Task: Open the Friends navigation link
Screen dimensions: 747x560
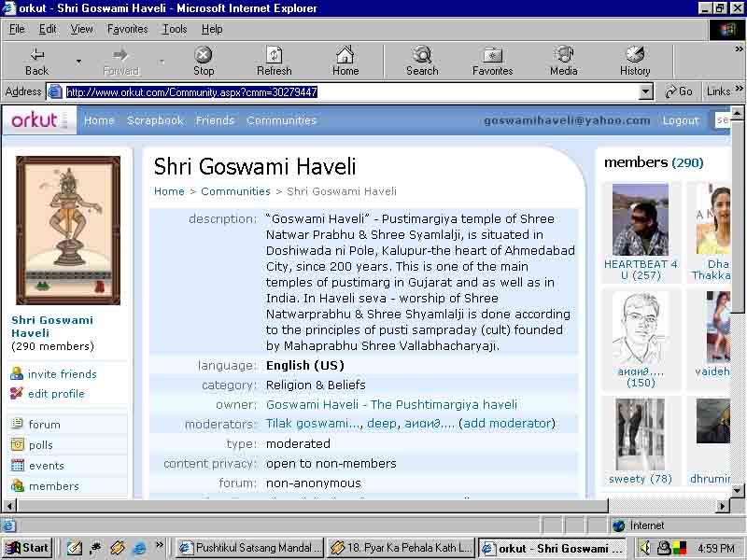Action: click(x=215, y=120)
